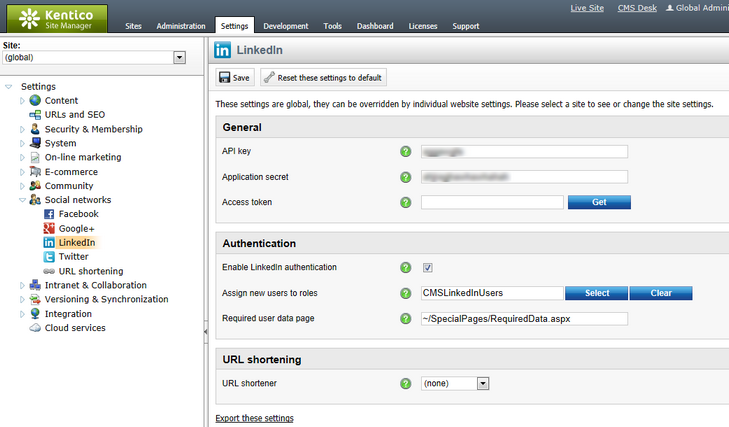
Task: Click the URLs and SEO icon
Action: [x=35, y=114]
